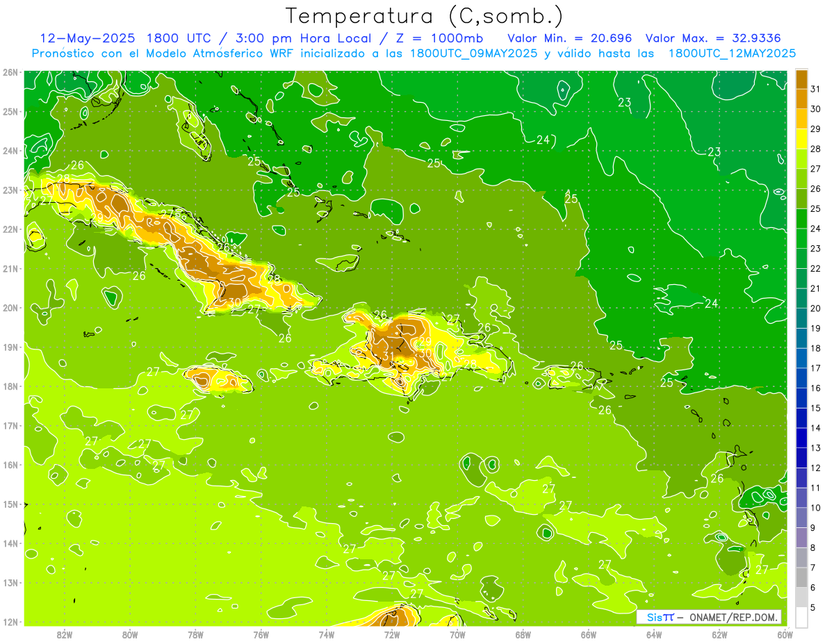Click gray legend band between 5 and 6
Viewport: 834px width, 644px height.
pos(801,597)
